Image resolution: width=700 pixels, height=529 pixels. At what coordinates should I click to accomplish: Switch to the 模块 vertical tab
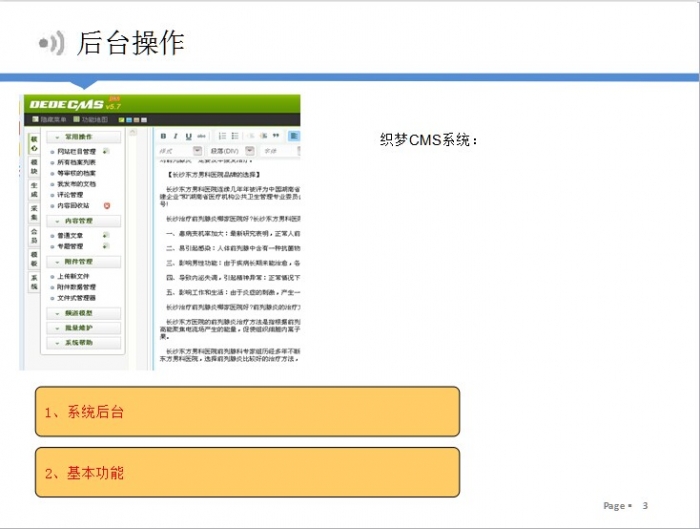[x=33, y=165]
